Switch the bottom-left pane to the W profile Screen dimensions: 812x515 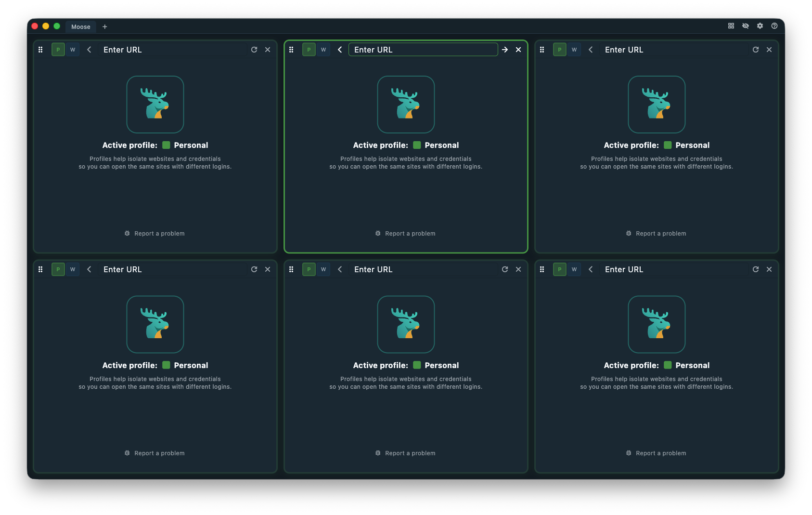pyautogui.click(x=73, y=269)
